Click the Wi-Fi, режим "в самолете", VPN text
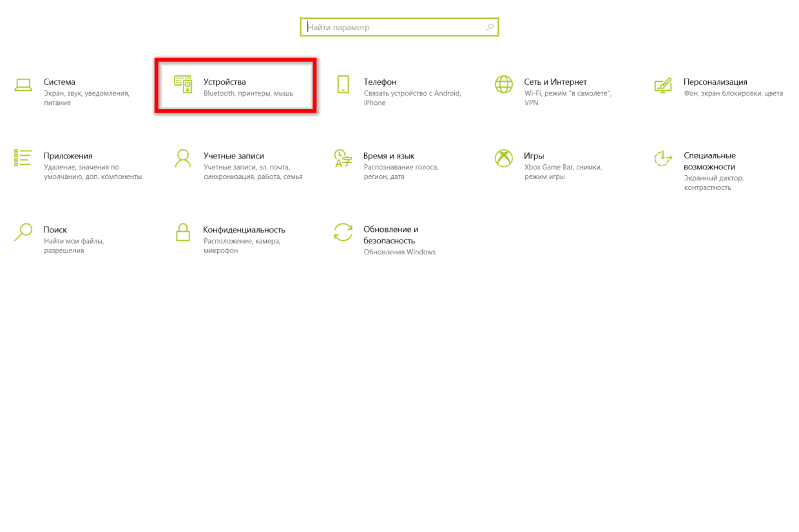 [568, 98]
